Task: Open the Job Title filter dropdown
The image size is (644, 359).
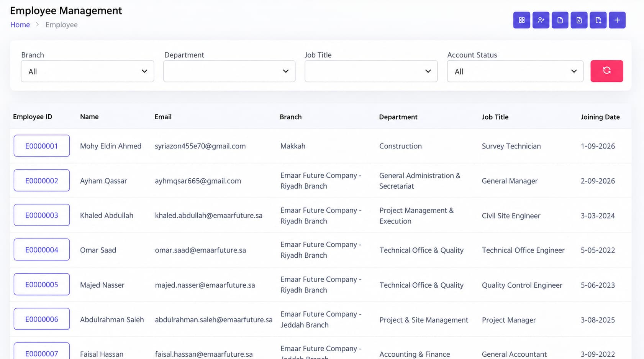Action: click(x=371, y=71)
